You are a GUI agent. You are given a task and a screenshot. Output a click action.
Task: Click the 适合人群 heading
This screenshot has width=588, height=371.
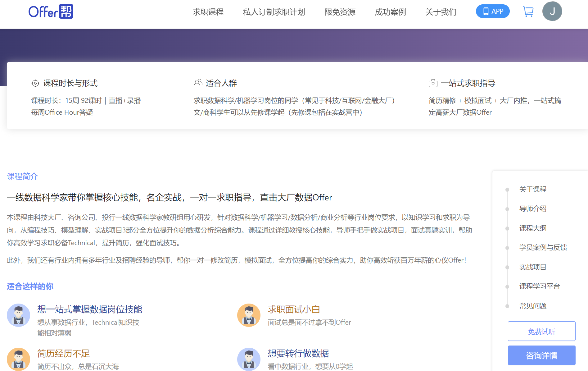tap(221, 83)
